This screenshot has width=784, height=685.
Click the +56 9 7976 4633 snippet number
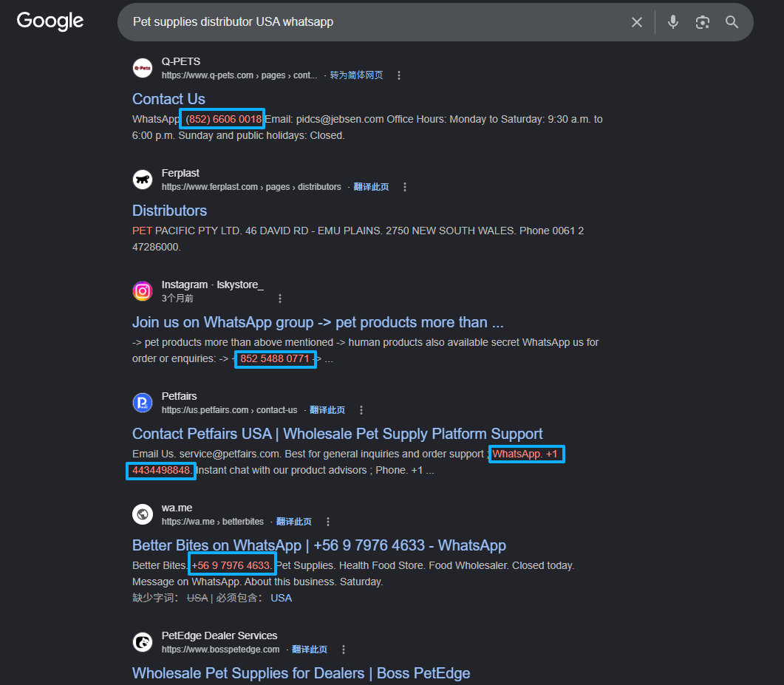[231, 565]
